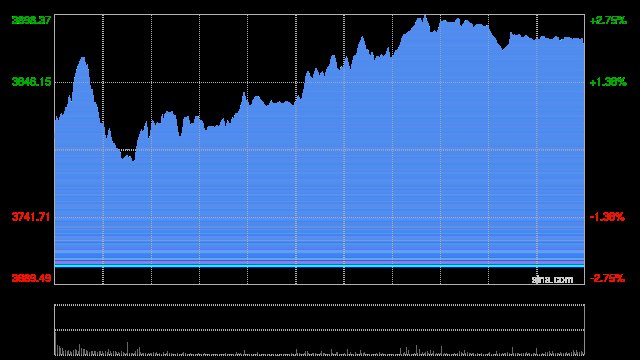Open the sina.com watermark link
This screenshot has width=640, height=360.
(x=552, y=280)
